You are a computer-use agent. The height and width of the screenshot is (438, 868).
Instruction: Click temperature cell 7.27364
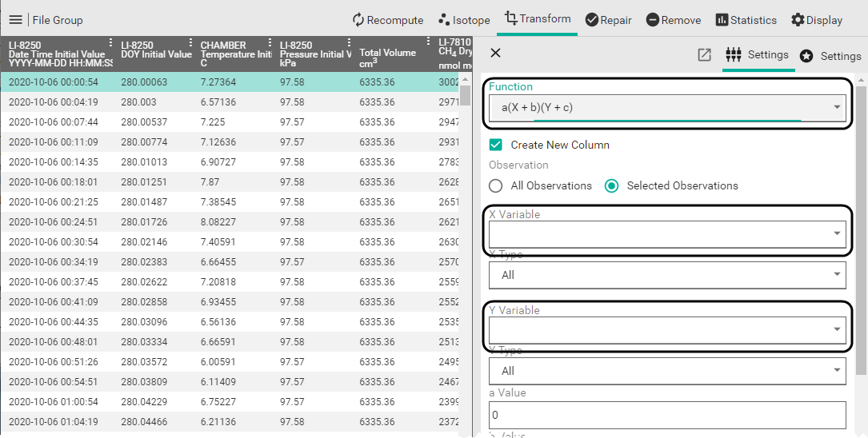218,82
